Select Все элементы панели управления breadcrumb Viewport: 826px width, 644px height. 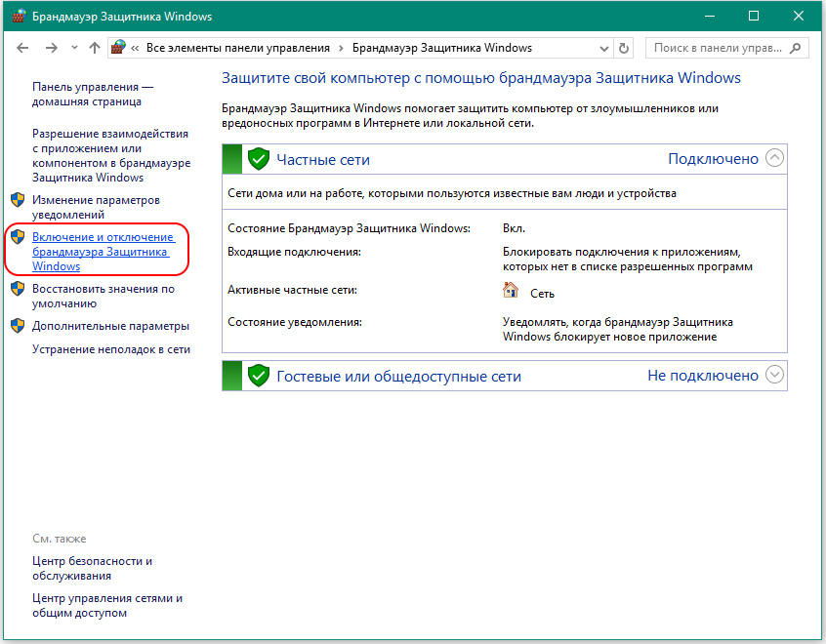tap(237, 48)
